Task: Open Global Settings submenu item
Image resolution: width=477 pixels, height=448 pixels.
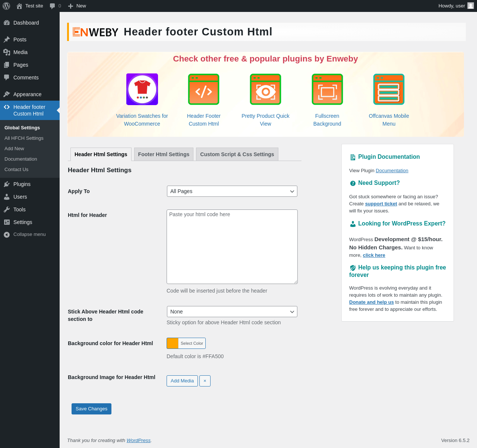Action: [x=22, y=127]
